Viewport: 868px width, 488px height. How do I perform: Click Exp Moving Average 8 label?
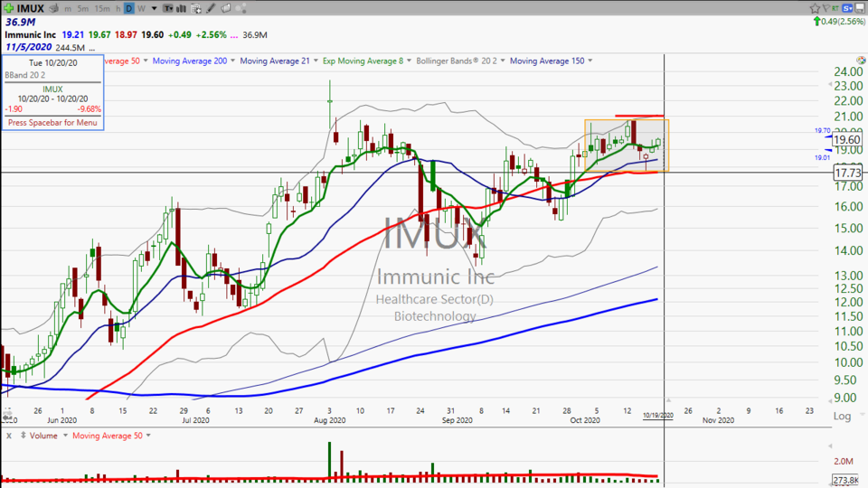363,61
